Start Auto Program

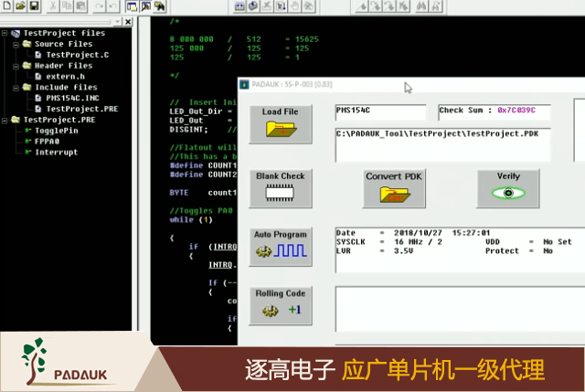(280, 246)
